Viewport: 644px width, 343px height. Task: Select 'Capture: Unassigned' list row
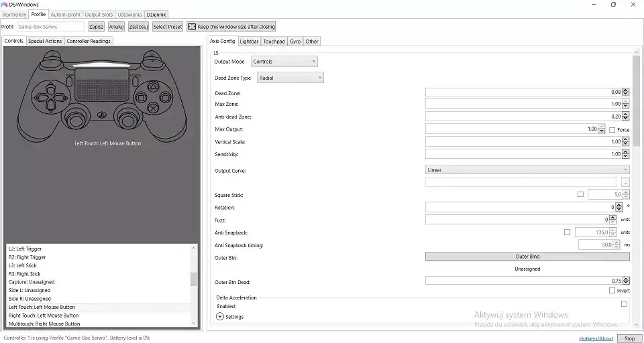(99, 282)
